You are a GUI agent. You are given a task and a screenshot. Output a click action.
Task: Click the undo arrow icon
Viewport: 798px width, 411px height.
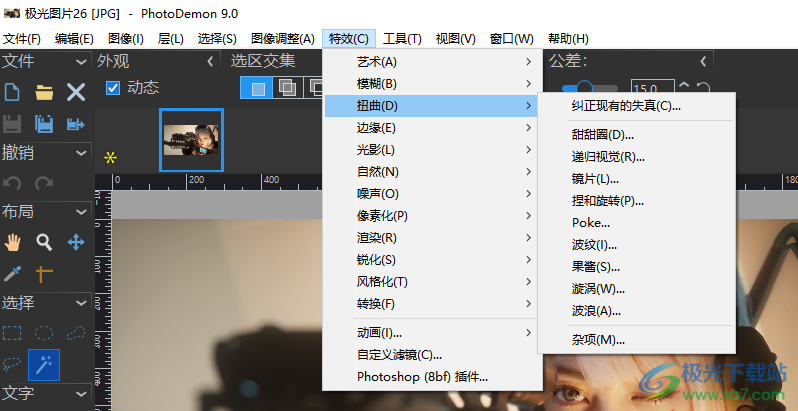click(x=12, y=183)
